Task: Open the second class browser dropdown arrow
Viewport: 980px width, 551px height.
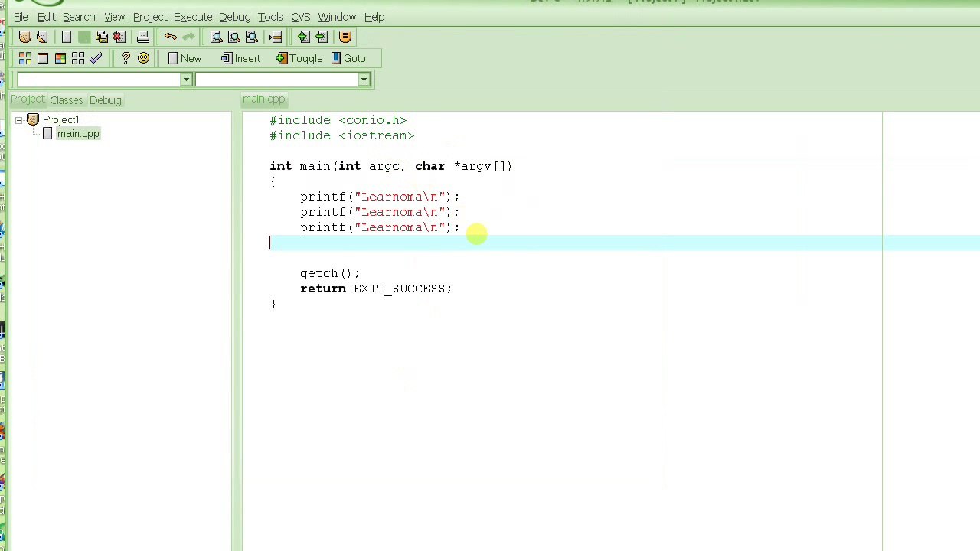Action: [364, 80]
